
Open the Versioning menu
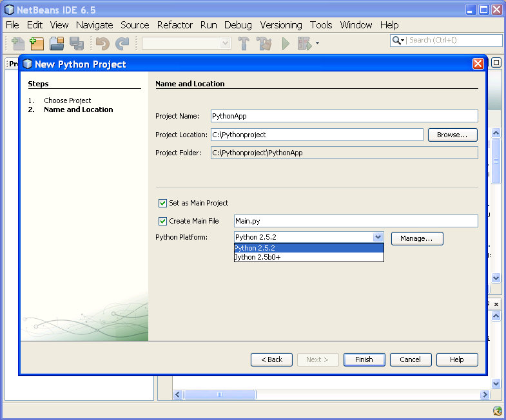[281, 25]
